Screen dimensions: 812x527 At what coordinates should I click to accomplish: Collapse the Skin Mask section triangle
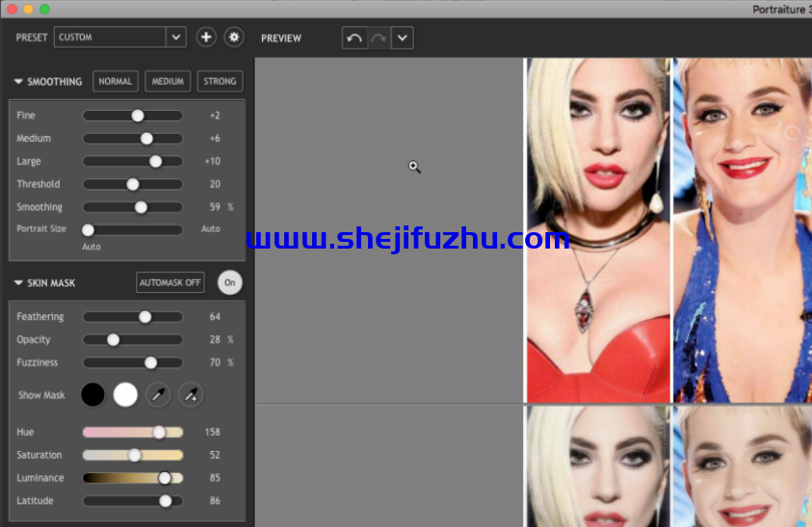click(x=18, y=283)
